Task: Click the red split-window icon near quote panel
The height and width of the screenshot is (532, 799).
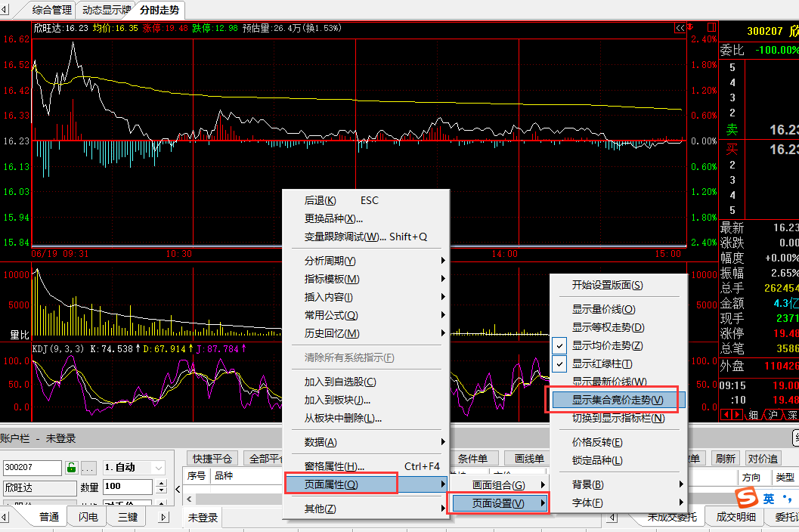Action: tap(711, 28)
